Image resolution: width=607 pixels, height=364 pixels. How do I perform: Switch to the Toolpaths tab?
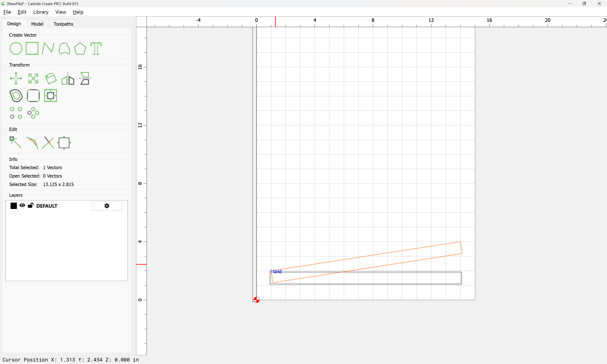(x=63, y=24)
